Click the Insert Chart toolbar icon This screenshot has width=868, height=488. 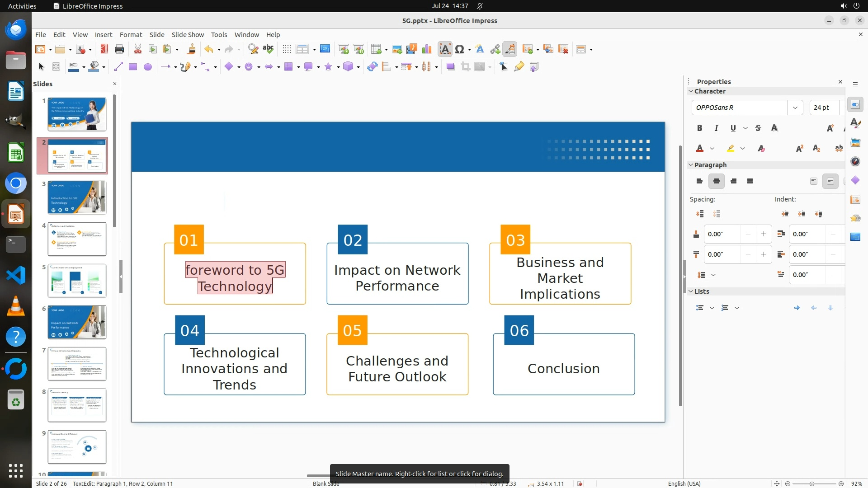pyautogui.click(x=426, y=49)
